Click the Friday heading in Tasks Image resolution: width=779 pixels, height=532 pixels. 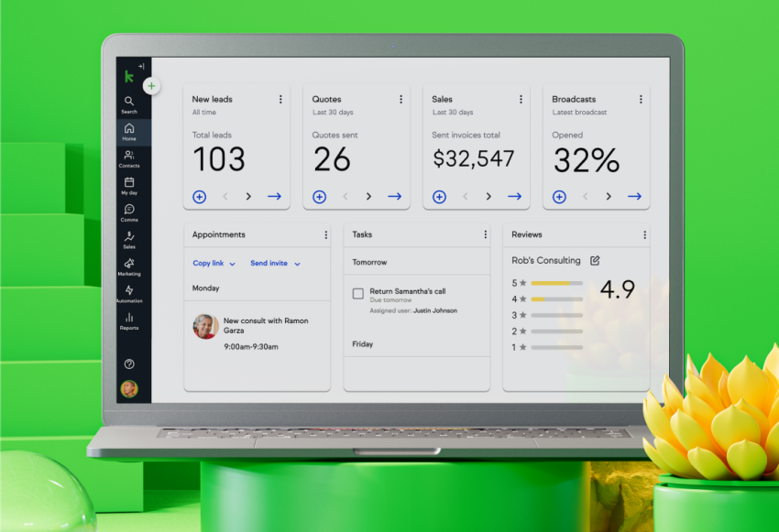[x=363, y=344]
